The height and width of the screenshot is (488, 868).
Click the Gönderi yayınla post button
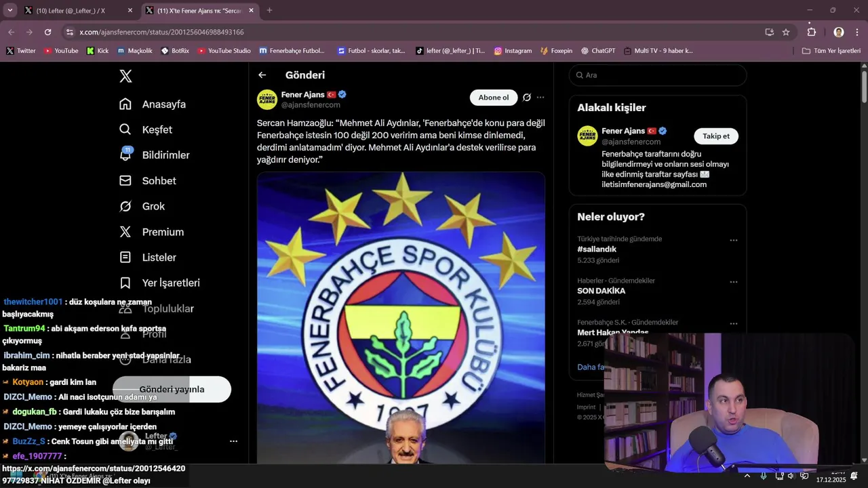[172, 389]
